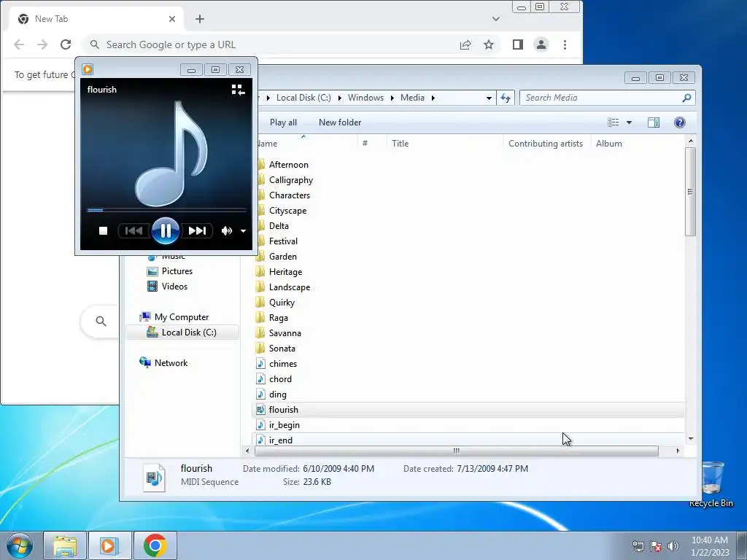This screenshot has height=560, width=747.
Task: Sort by the Contributing artists column
Action: click(x=546, y=144)
